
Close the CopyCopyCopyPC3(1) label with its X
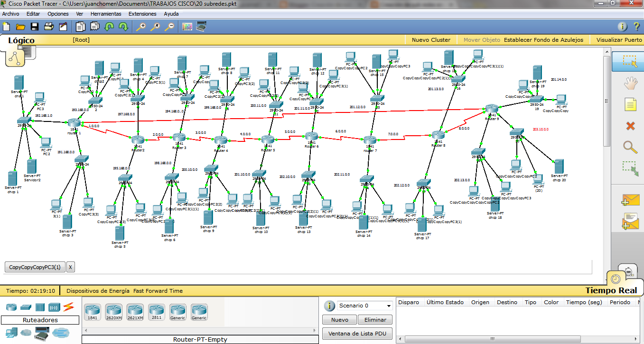70,267
